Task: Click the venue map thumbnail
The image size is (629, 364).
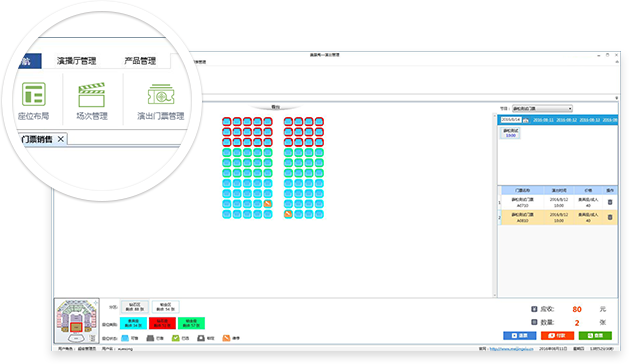Action: 76,321
